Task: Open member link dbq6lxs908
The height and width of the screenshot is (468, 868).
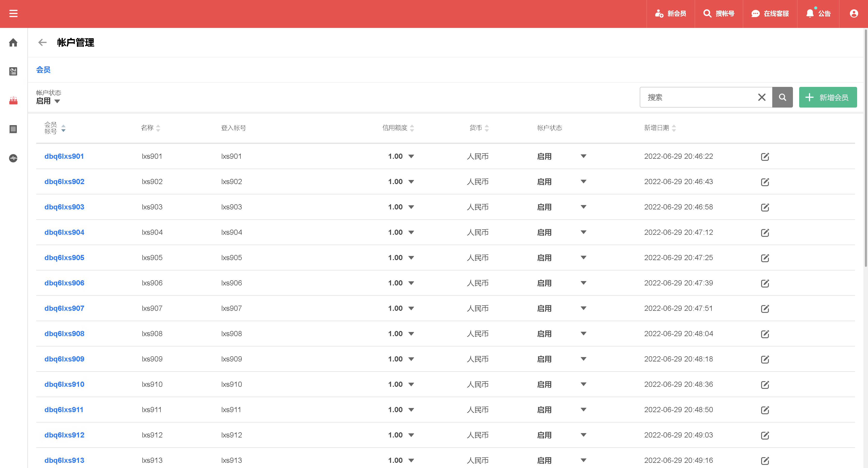Action: [64, 334]
